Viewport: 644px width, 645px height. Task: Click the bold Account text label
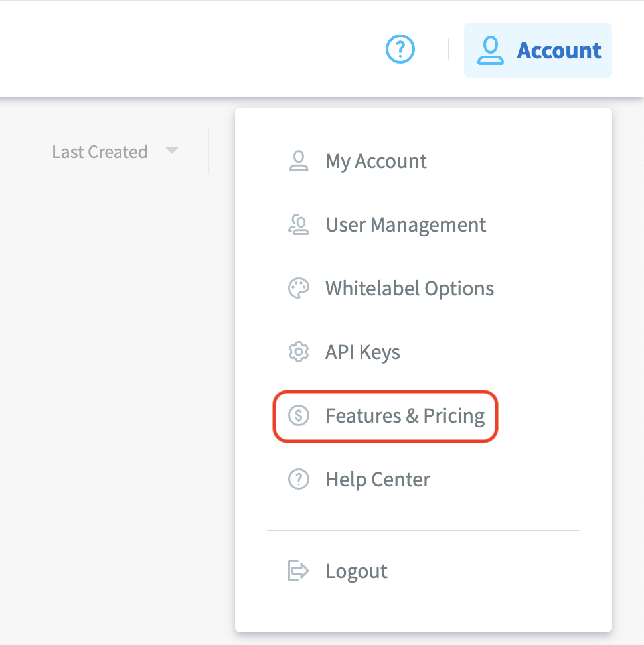(x=559, y=50)
